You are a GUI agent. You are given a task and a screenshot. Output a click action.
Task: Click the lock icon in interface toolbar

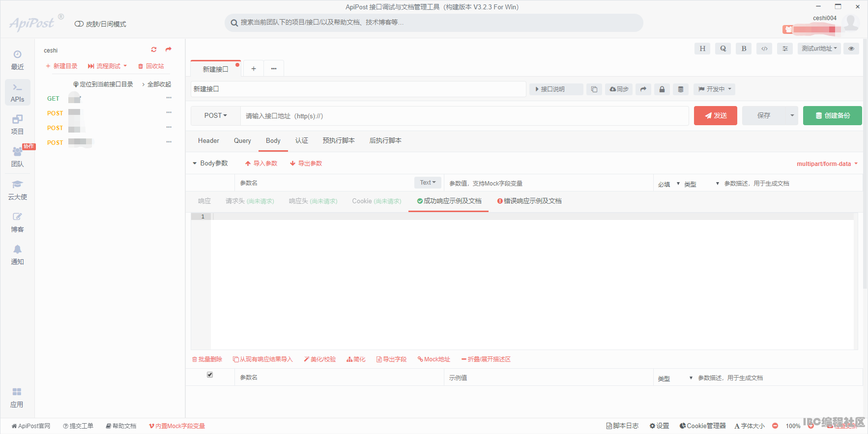(x=662, y=89)
